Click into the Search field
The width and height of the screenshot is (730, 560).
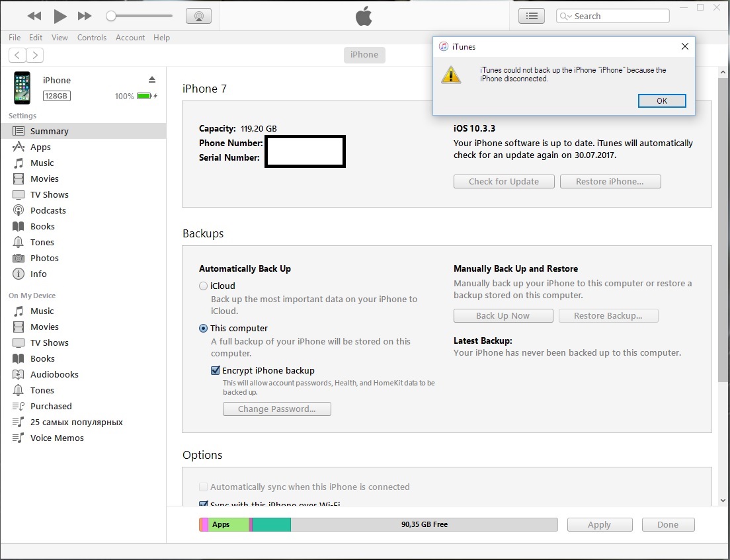coord(613,17)
